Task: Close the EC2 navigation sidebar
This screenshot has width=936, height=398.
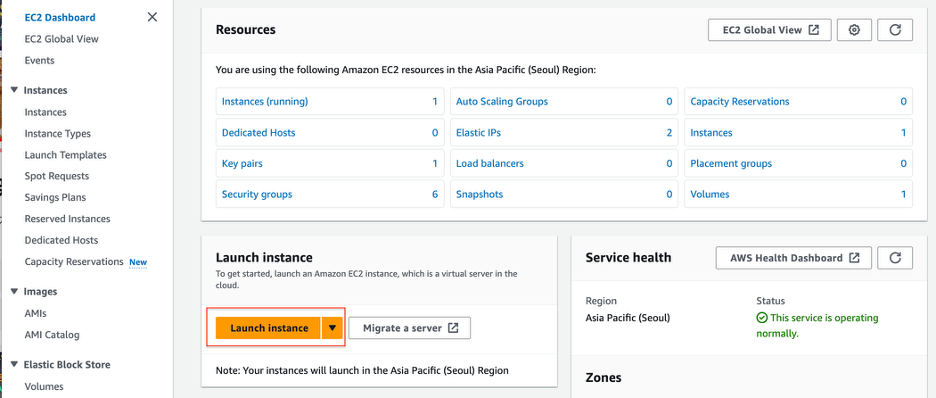Action: [x=152, y=17]
